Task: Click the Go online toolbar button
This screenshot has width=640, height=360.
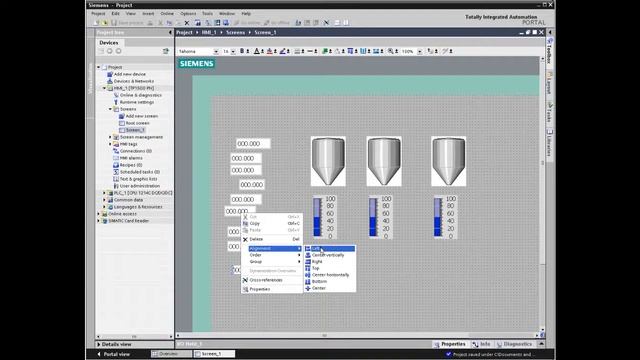Action: (x=247, y=23)
